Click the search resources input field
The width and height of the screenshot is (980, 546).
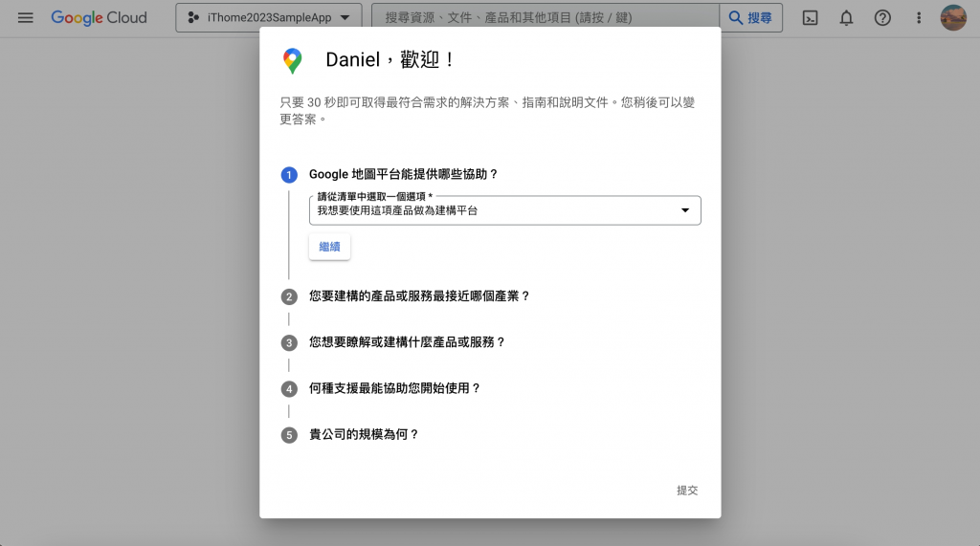545,17
